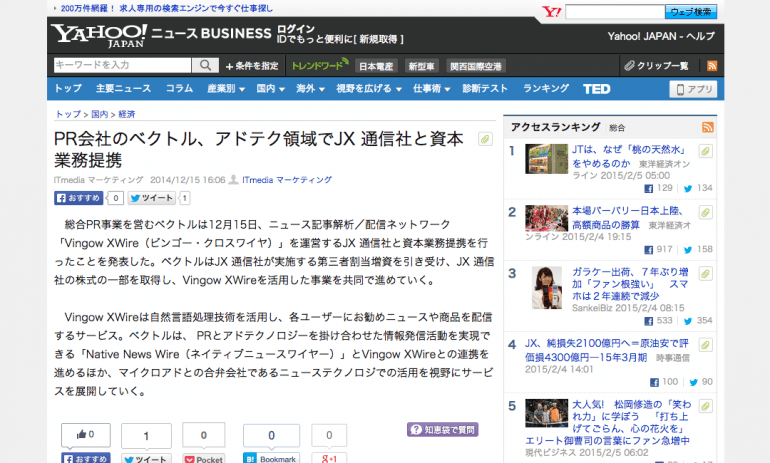Click the 経済 breadcrumb link
770x463 pixels.
tap(127, 114)
